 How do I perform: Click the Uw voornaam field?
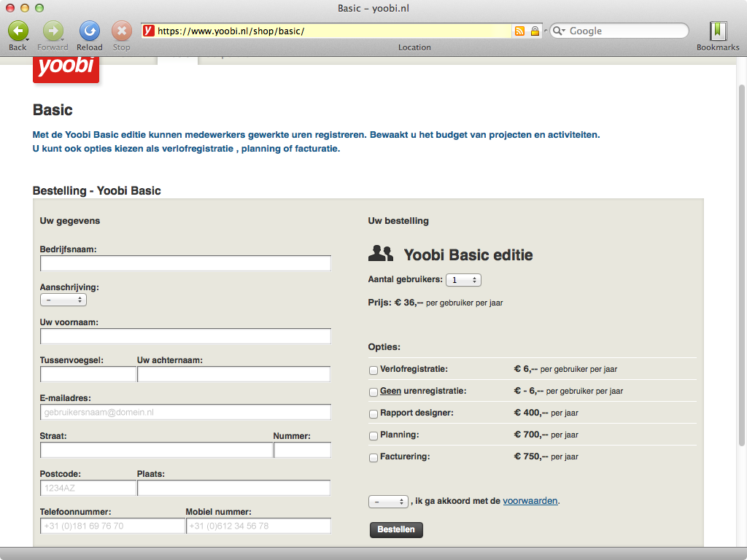(x=186, y=336)
